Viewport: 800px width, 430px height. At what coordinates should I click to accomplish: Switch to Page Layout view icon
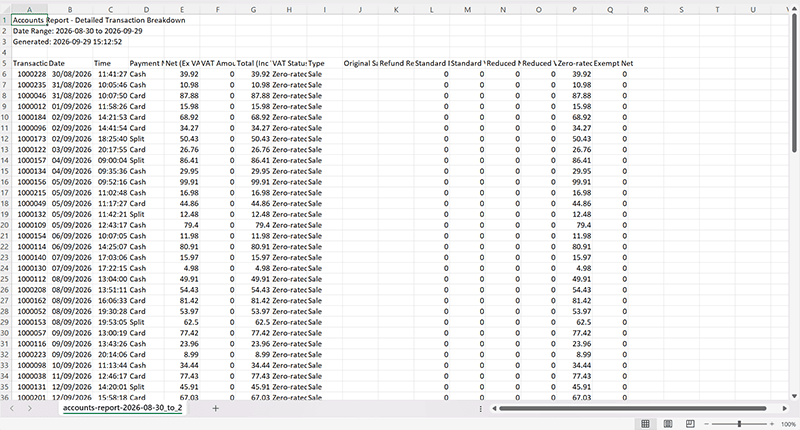click(x=667, y=424)
